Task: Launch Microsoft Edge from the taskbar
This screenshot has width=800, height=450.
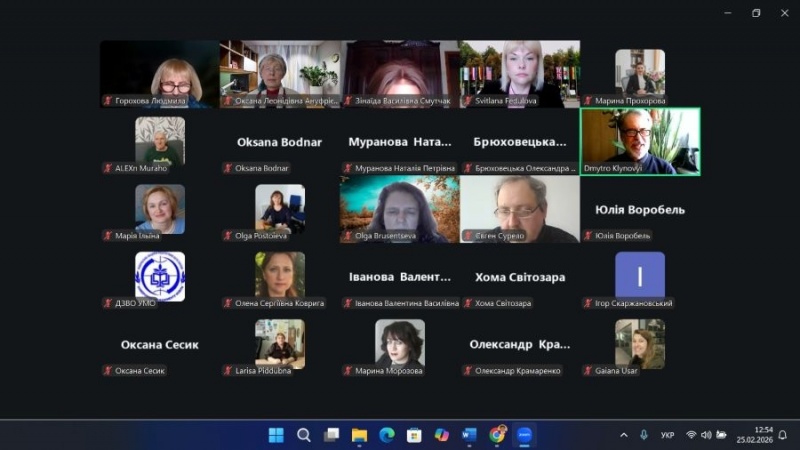Action: point(387,435)
